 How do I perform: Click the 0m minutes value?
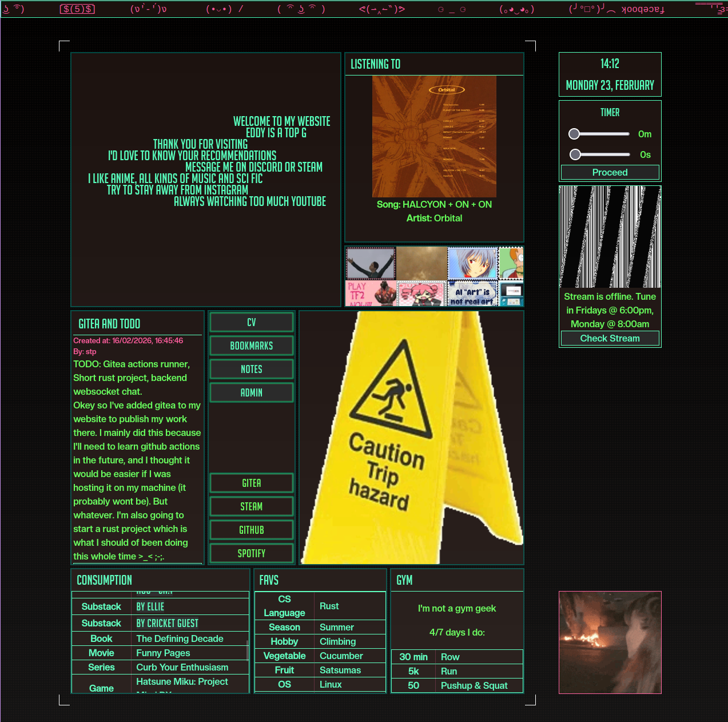pos(645,134)
